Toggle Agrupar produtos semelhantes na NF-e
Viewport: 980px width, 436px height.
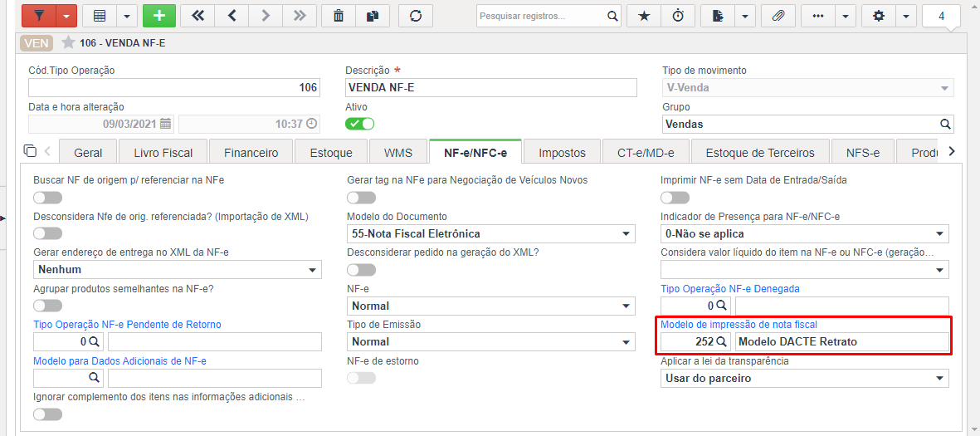tap(48, 306)
